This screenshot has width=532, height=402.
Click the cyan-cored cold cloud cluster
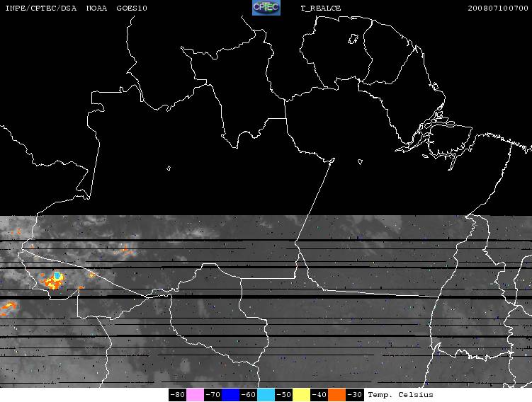[x=53, y=280]
